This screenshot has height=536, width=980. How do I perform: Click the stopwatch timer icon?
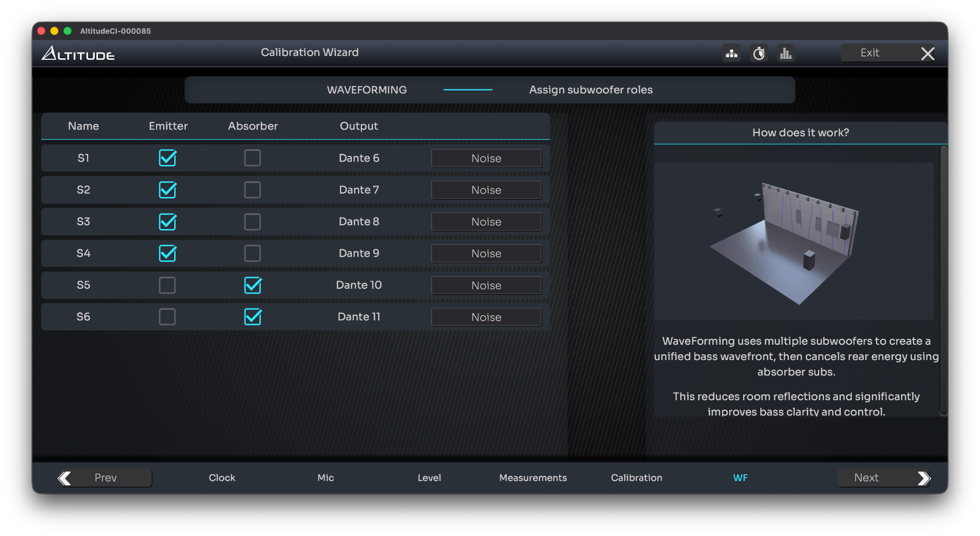point(758,53)
